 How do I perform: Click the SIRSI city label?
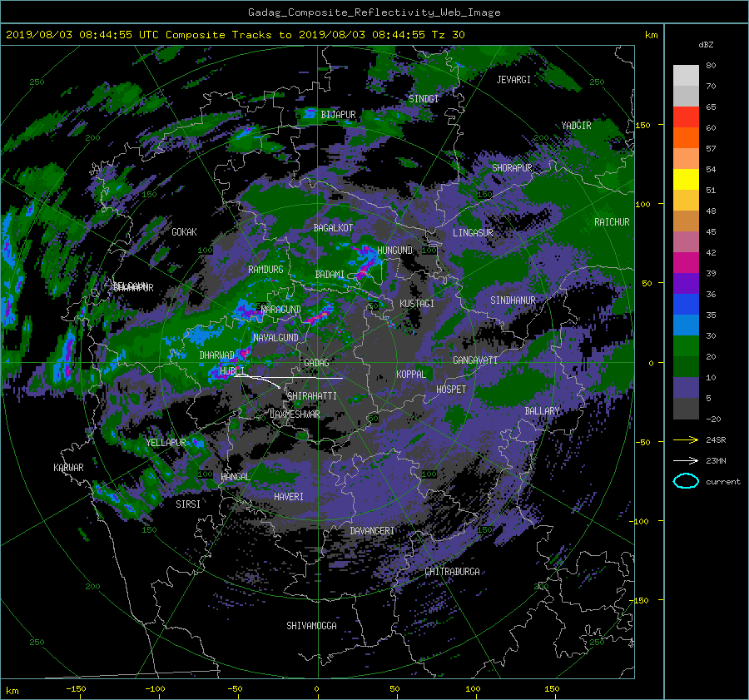tap(188, 504)
